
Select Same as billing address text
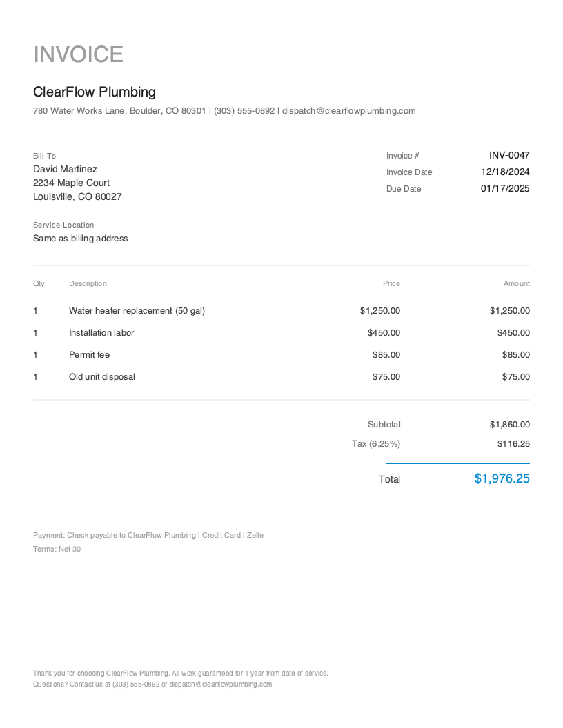click(80, 238)
